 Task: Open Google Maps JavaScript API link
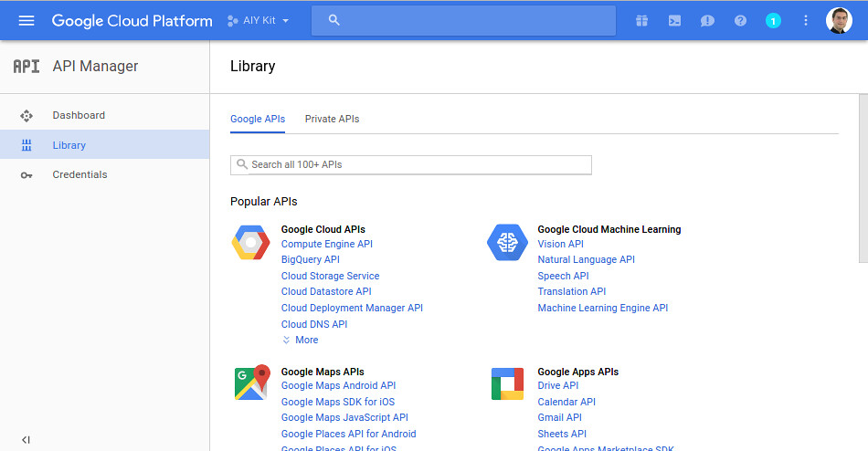[x=344, y=418]
